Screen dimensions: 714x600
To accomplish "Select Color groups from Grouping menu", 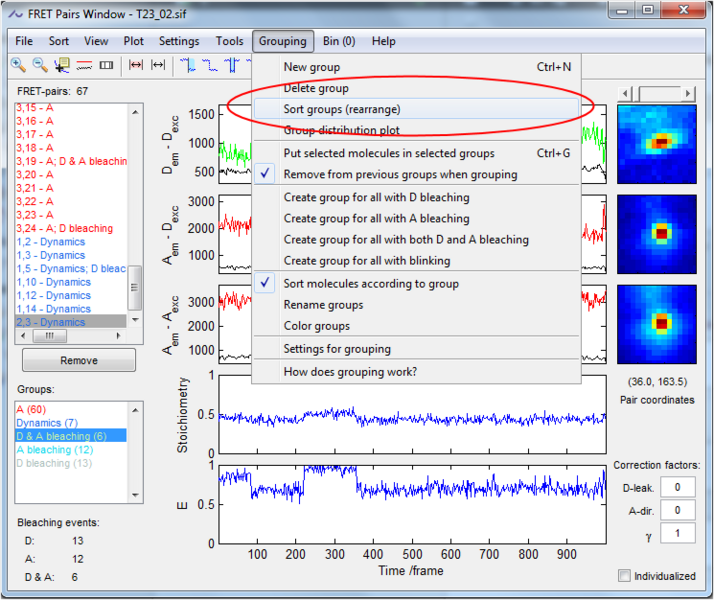I will pyautogui.click(x=317, y=326).
